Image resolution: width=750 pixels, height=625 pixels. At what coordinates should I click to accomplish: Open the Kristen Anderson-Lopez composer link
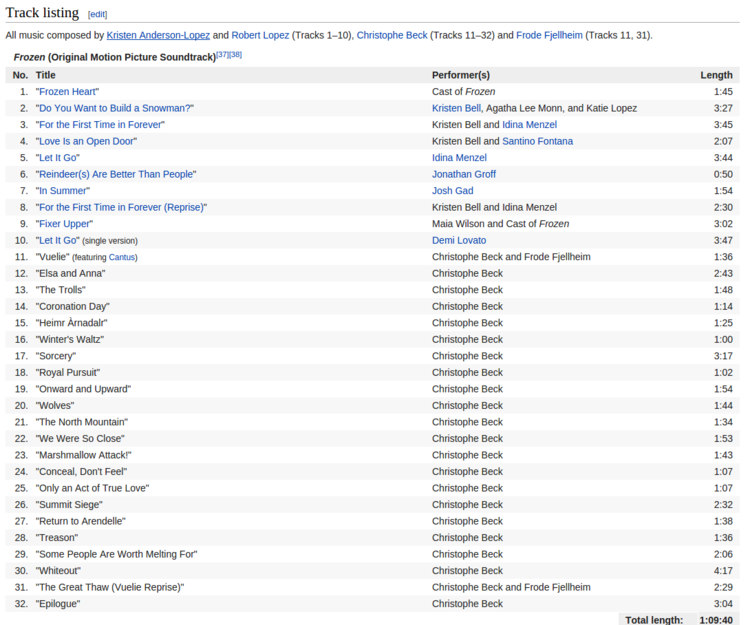pos(158,35)
